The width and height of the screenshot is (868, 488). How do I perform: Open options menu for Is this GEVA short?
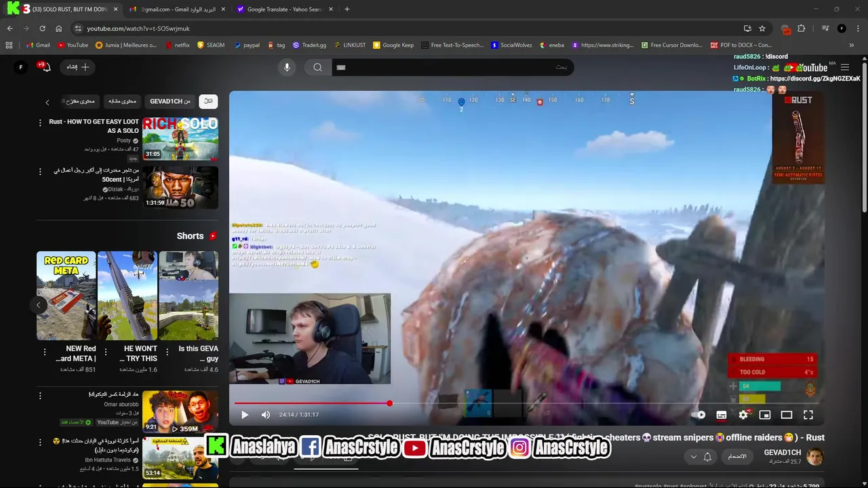pyautogui.click(x=167, y=352)
